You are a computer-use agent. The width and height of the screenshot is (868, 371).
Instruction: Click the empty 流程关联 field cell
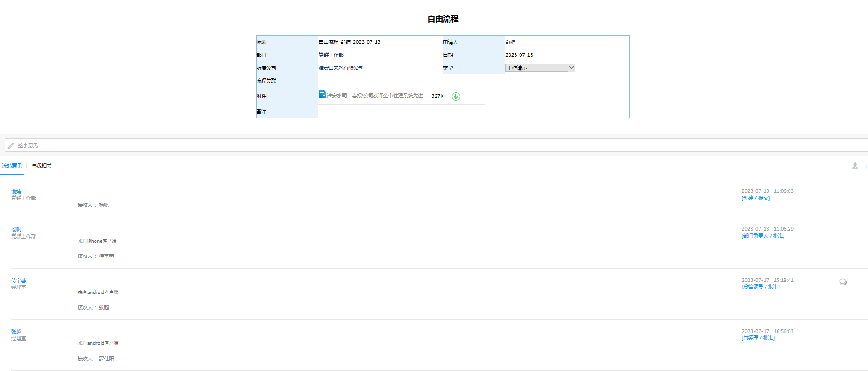click(x=473, y=81)
